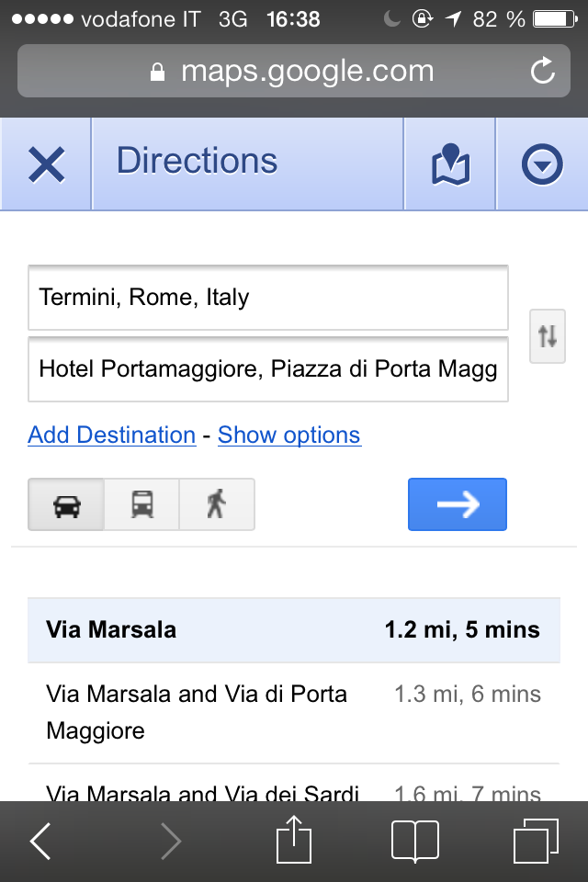Viewport: 588px width, 882px height.
Task: Edit the Termini, Rome, Italy field
Action: [268, 298]
